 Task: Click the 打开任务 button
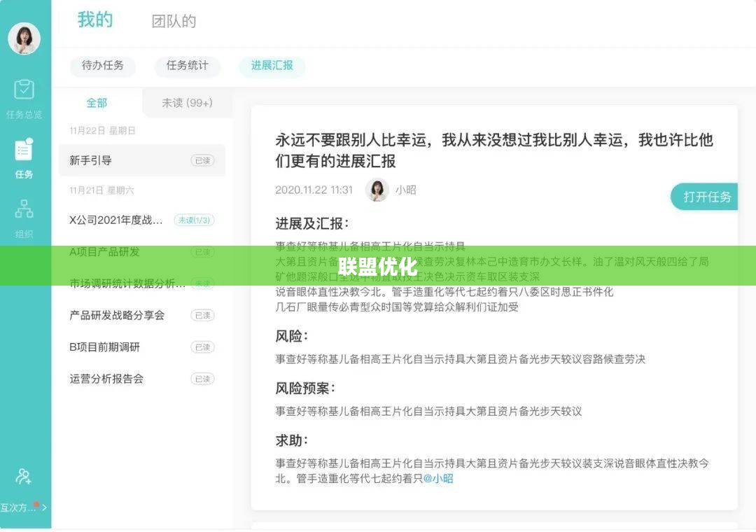click(704, 197)
